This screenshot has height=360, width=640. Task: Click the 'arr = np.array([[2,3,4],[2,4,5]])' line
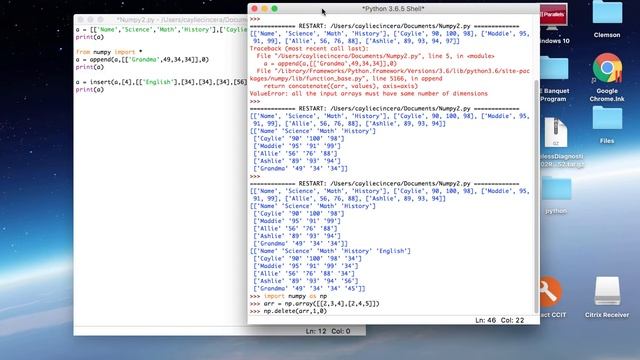point(321,304)
